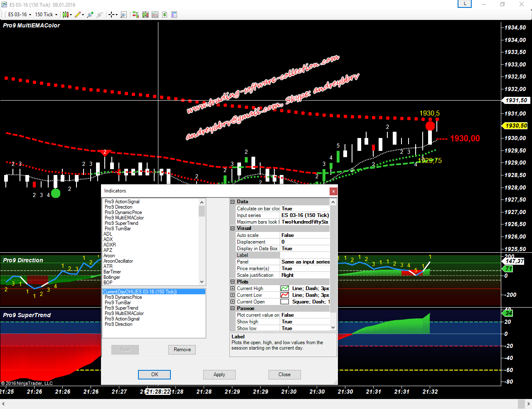Image resolution: width=532 pixels, height=409 pixels.
Task: Select Pro9 TurnBar in the applied indicators list
Action: pyautogui.click(x=118, y=303)
